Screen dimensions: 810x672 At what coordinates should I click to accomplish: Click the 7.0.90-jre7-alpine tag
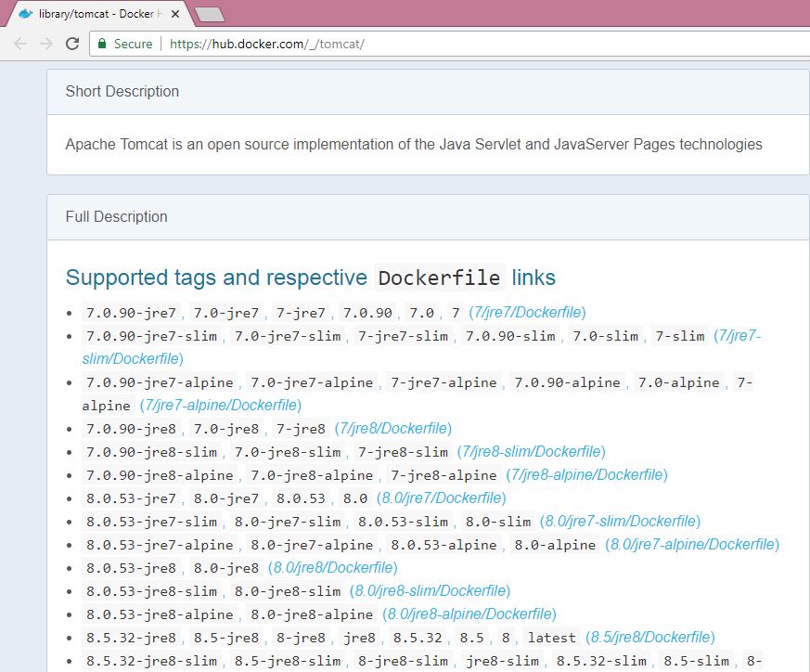[x=160, y=382]
